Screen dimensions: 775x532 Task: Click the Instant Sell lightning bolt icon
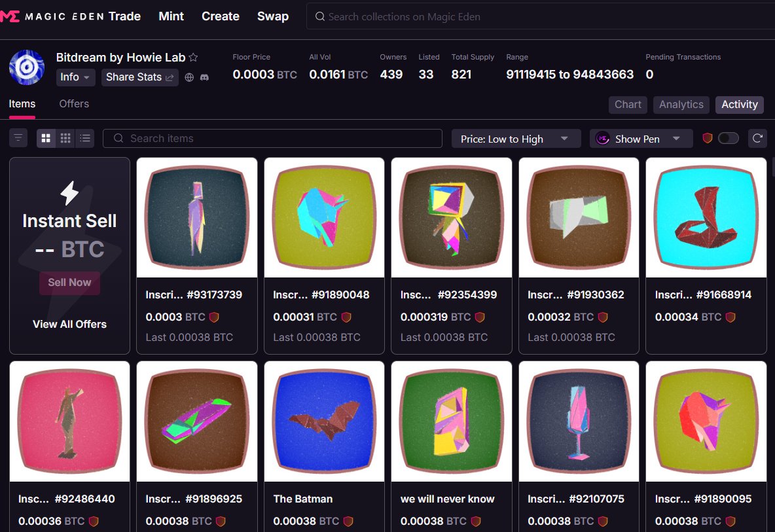point(69,192)
